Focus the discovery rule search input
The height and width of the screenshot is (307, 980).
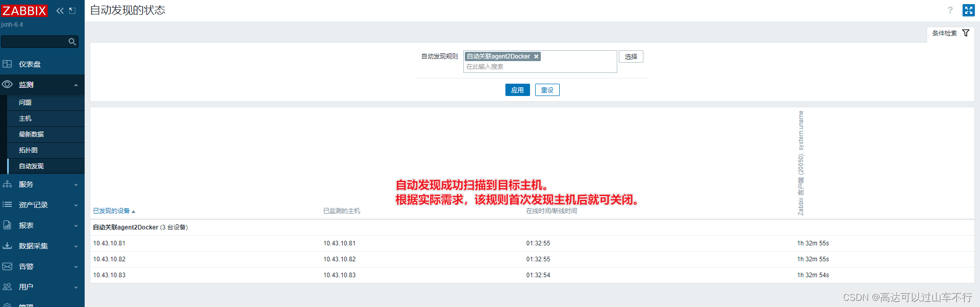540,67
